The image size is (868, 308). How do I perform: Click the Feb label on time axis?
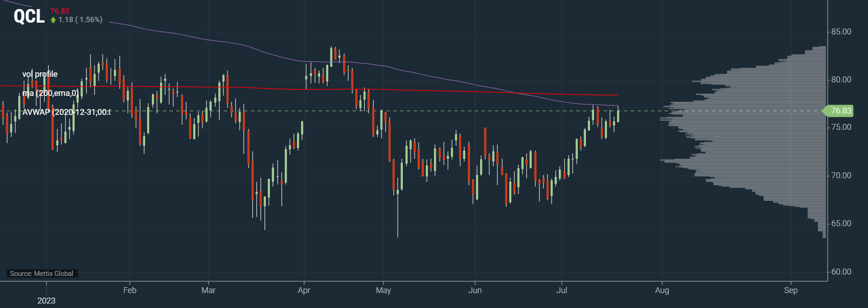(x=130, y=290)
